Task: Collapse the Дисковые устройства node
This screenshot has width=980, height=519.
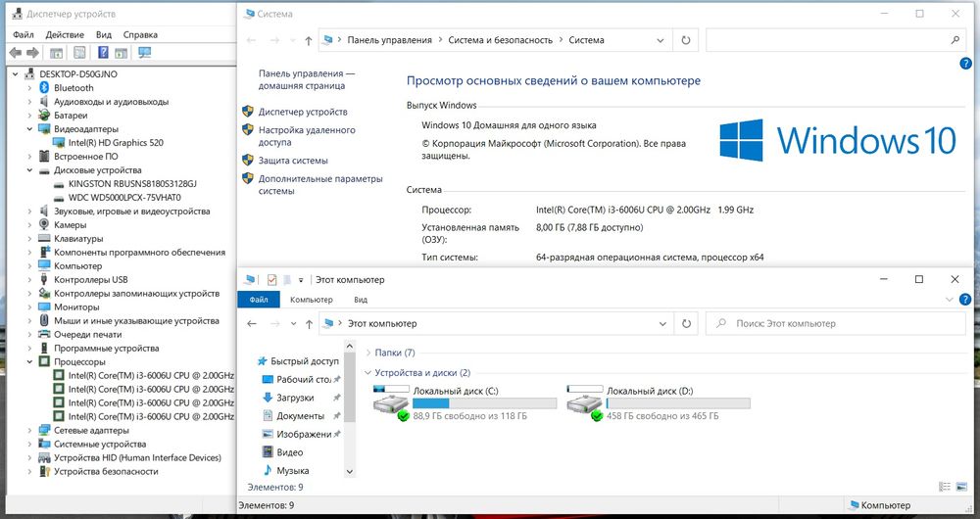Action: (29, 169)
